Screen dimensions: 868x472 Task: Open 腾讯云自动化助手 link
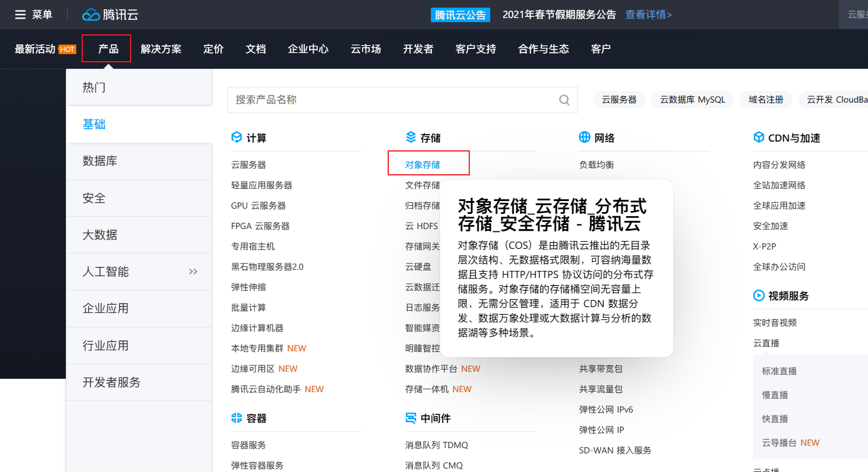(x=266, y=389)
